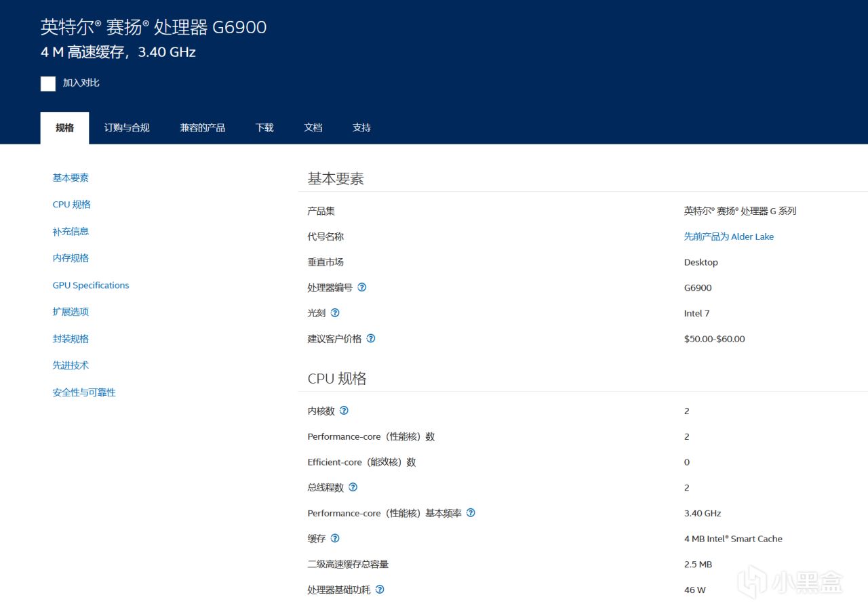Click the Performance-core（性能核）数 label
The width and height of the screenshot is (868, 614).
(x=372, y=436)
